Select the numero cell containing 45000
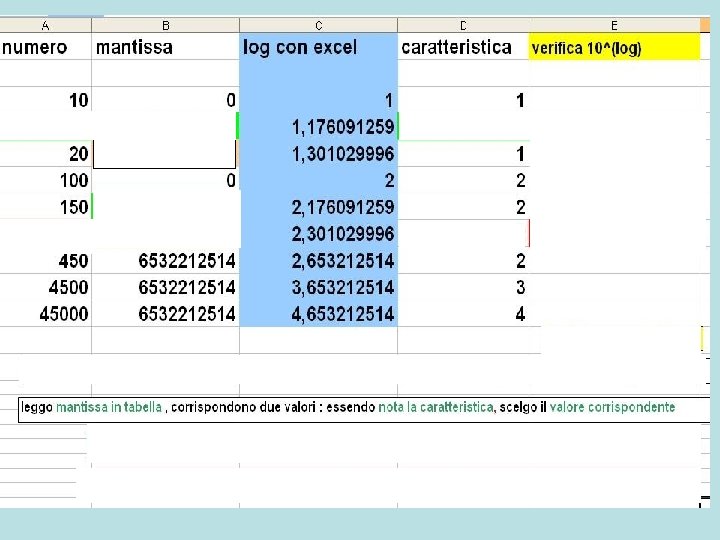 pos(45,314)
